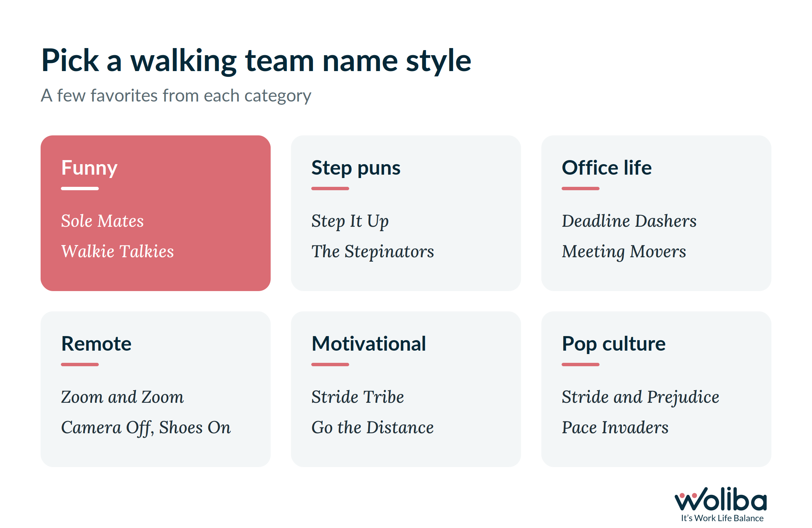Image resolution: width=812 pixels, height=528 pixels.
Task: Click the 'It's Work Life Balance' tagline
Action: tap(722, 519)
